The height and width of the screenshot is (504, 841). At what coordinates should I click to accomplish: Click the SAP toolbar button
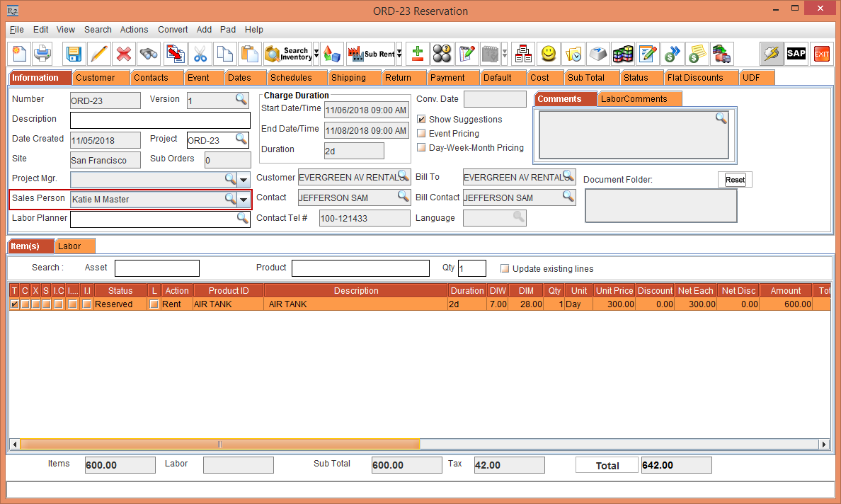tap(796, 54)
